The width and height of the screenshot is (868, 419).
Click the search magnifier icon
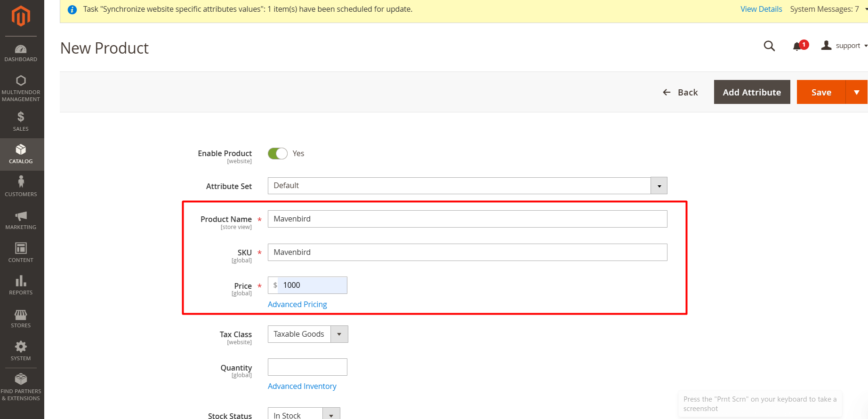click(769, 46)
